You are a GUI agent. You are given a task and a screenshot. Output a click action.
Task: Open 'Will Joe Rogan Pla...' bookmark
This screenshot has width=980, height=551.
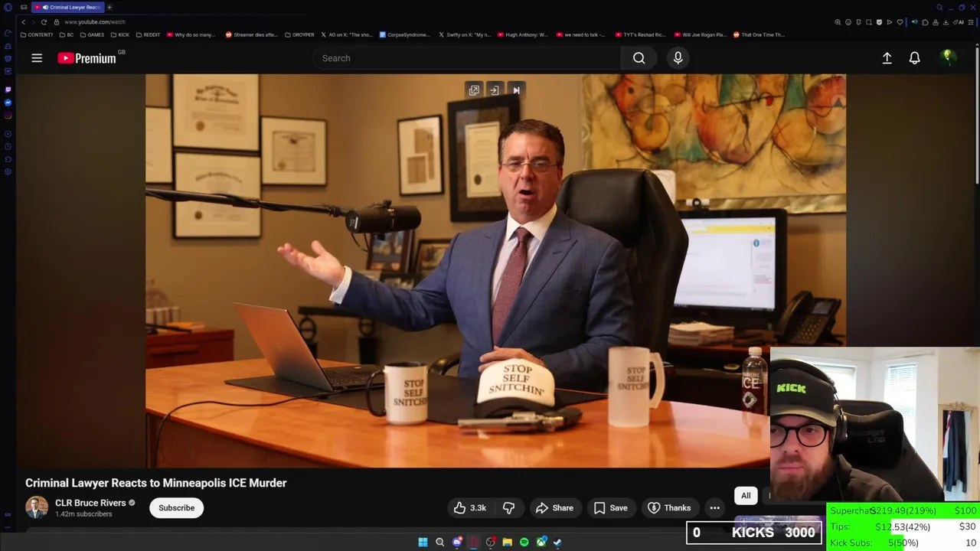tap(700, 34)
